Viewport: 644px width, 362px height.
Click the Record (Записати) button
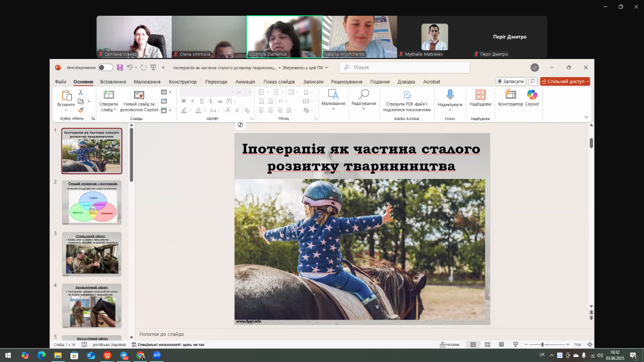pyautogui.click(x=511, y=81)
